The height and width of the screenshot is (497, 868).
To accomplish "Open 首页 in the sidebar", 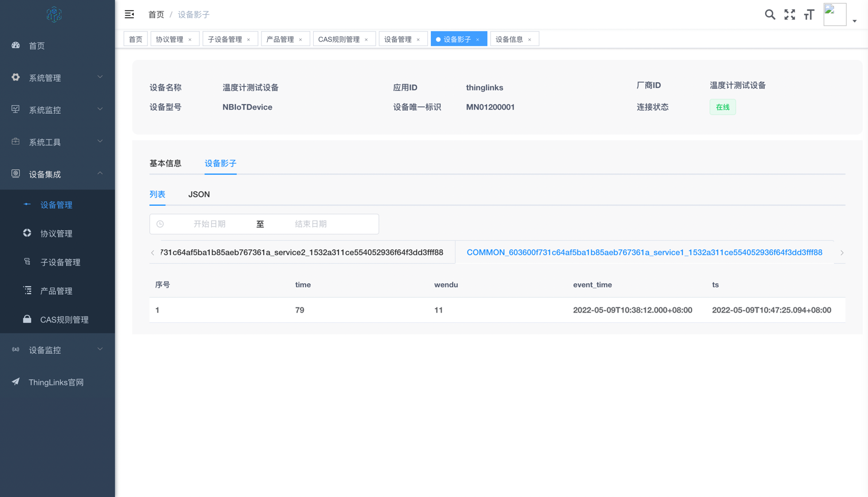I will [x=57, y=45].
